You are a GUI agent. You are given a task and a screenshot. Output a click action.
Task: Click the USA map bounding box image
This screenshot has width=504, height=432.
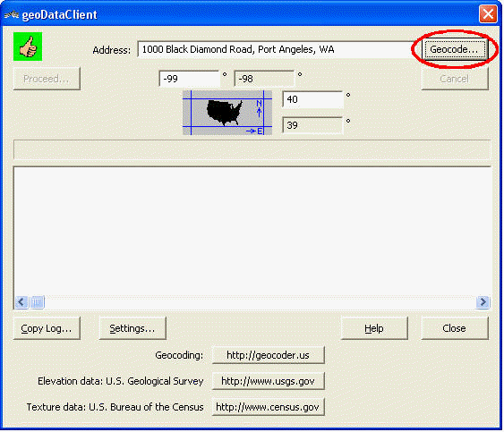[x=227, y=113]
